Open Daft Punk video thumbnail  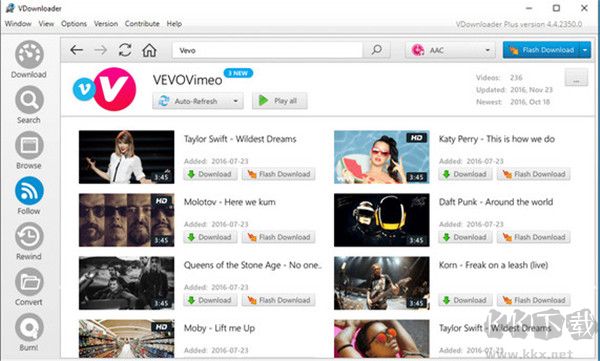click(382, 220)
